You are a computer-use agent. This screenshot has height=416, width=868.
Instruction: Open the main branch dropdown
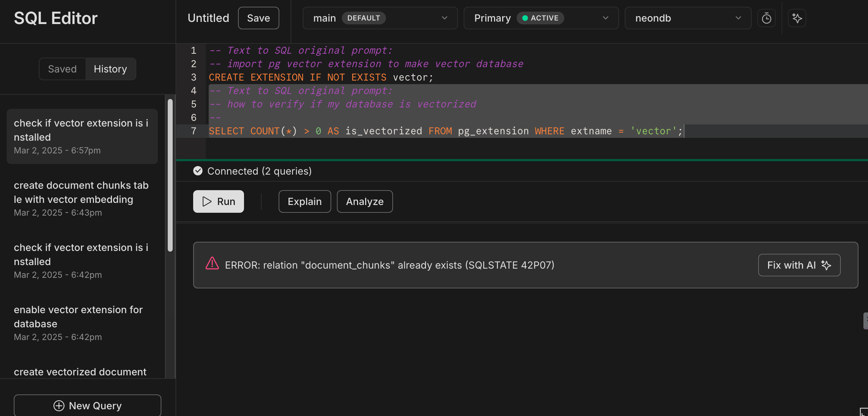coord(380,18)
